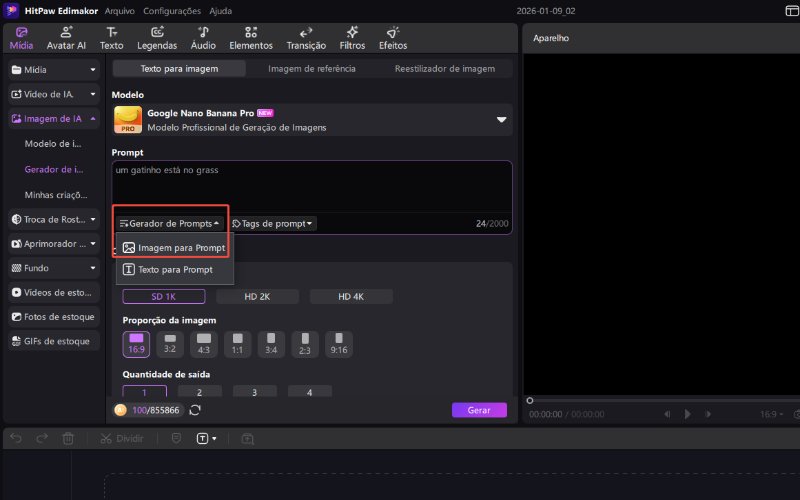The height and width of the screenshot is (500, 800).
Task: Switch to the Filtros panel
Action: click(x=352, y=38)
